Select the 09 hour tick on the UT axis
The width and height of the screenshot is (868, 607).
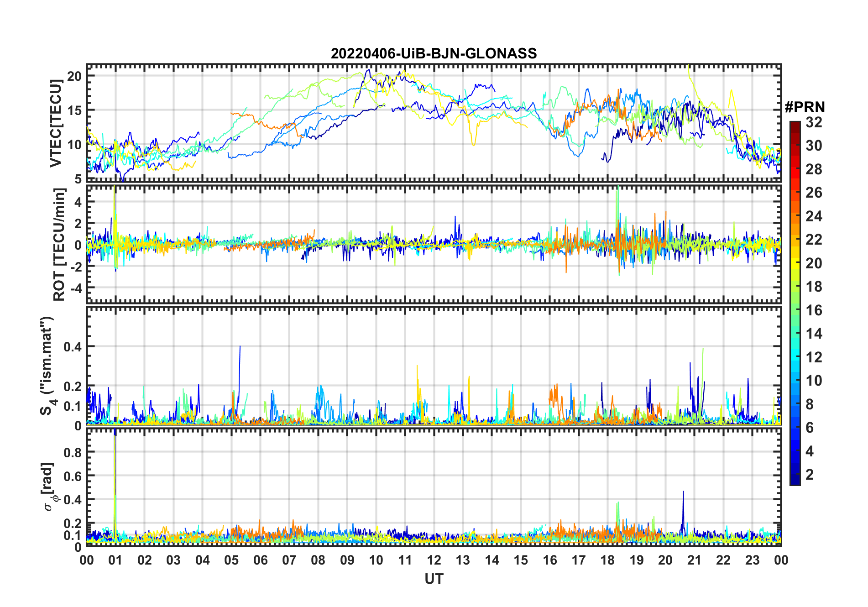coord(347,560)
